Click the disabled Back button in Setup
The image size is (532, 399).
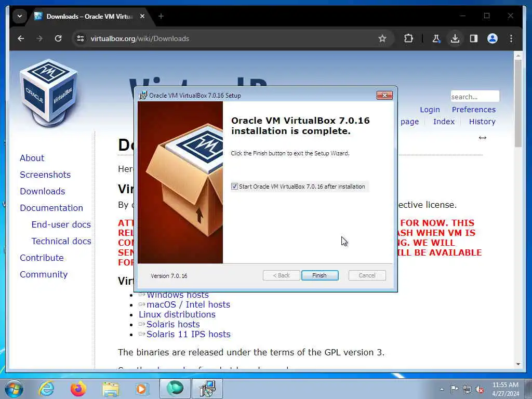pyautogui.click(x=281, y=275)
